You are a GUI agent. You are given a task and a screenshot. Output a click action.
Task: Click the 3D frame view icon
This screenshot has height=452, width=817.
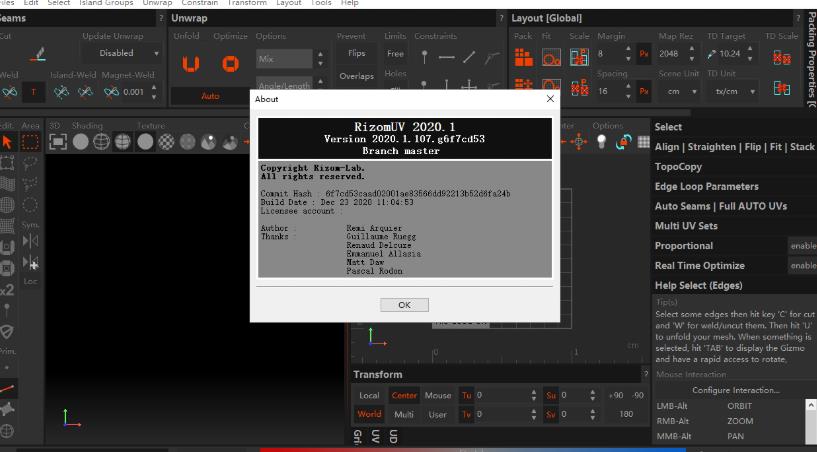(58, 142)
